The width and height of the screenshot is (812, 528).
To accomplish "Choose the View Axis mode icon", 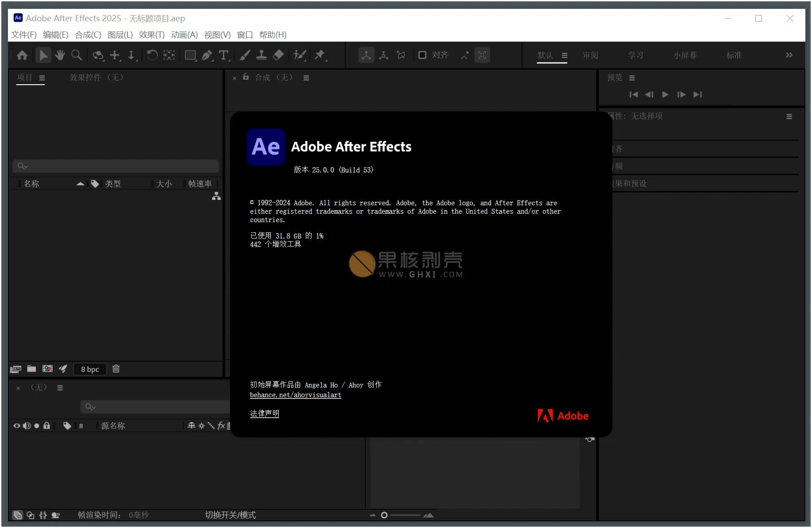I will pos(401,55).
